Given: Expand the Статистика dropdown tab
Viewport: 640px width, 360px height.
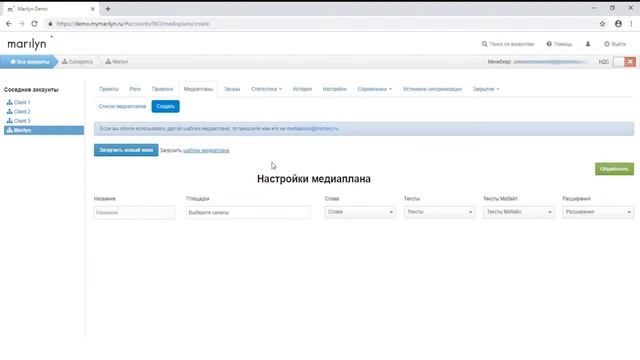Looking at the screenshot, I should [267, 89].
